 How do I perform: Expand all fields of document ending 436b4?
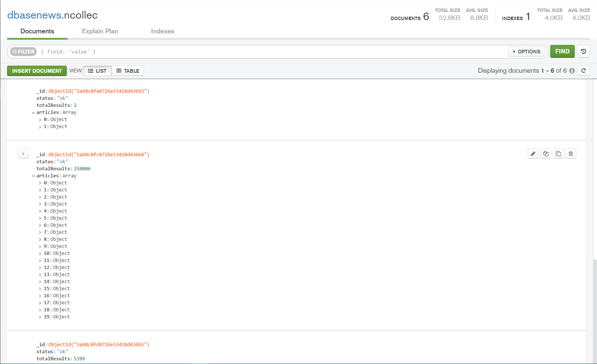tap(23, 154)
